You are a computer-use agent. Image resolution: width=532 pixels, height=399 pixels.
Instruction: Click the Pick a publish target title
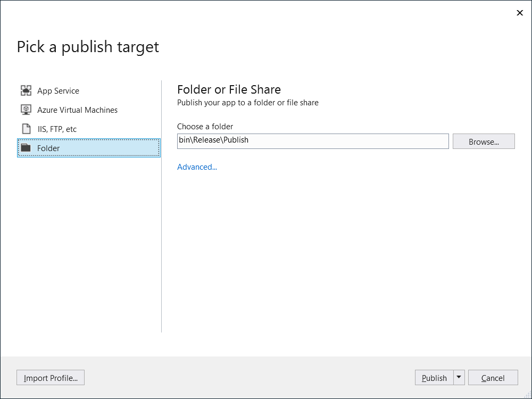[x=87, y=47]
